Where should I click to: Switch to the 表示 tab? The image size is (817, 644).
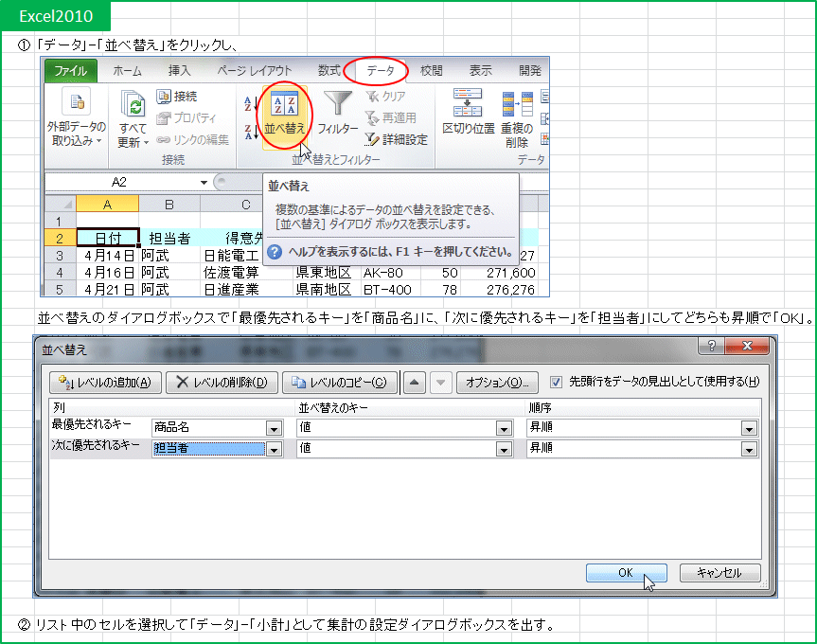480,71
